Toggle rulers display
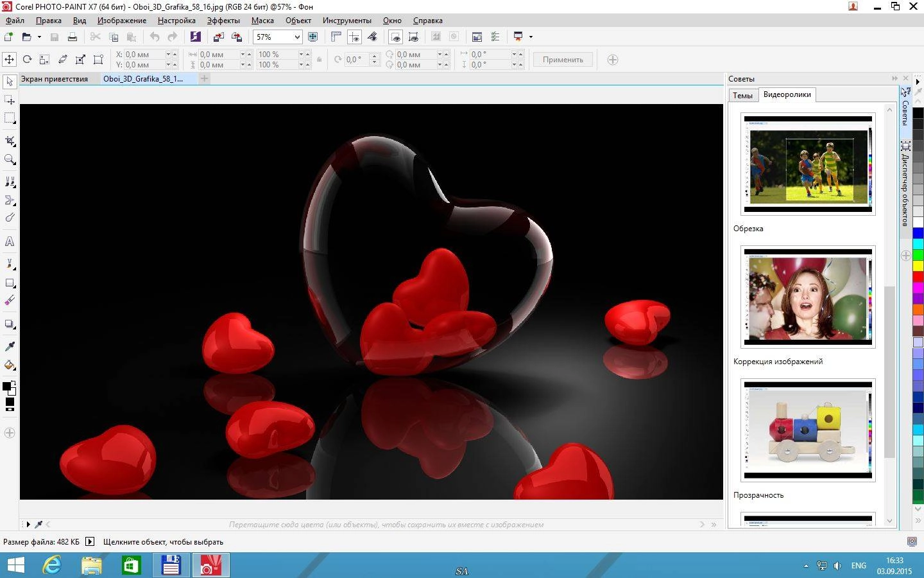This screenshot has height=578, width=924. 336,37
